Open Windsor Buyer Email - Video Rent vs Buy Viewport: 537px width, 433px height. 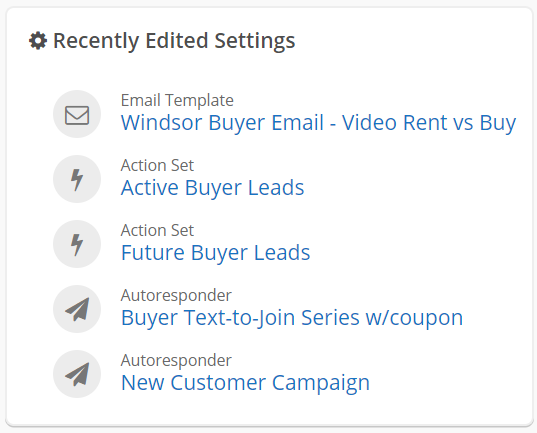point(319,123)
